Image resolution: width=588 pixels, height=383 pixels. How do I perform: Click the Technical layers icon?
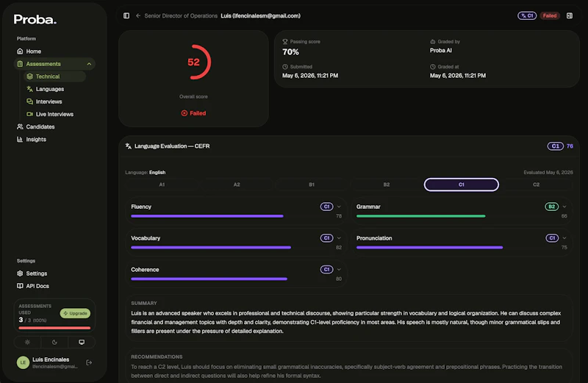[29, 76]
